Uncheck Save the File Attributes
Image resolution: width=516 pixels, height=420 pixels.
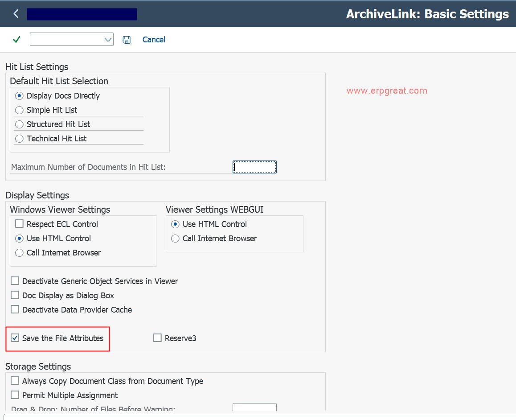[15, 338]
